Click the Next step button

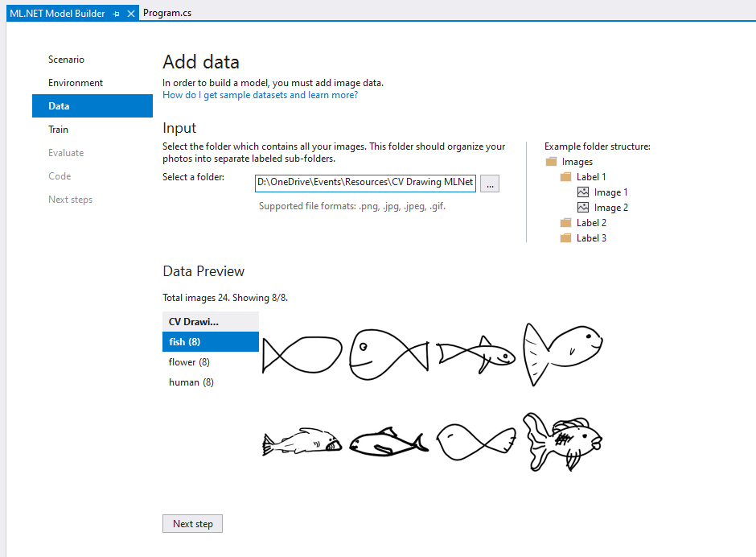point(193,524)
